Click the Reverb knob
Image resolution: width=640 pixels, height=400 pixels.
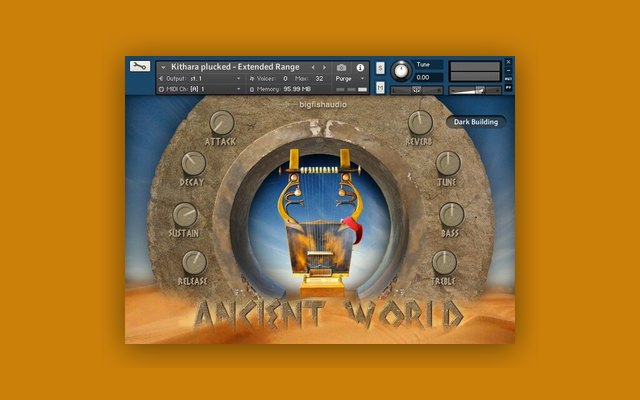click(x=420, y=122)
